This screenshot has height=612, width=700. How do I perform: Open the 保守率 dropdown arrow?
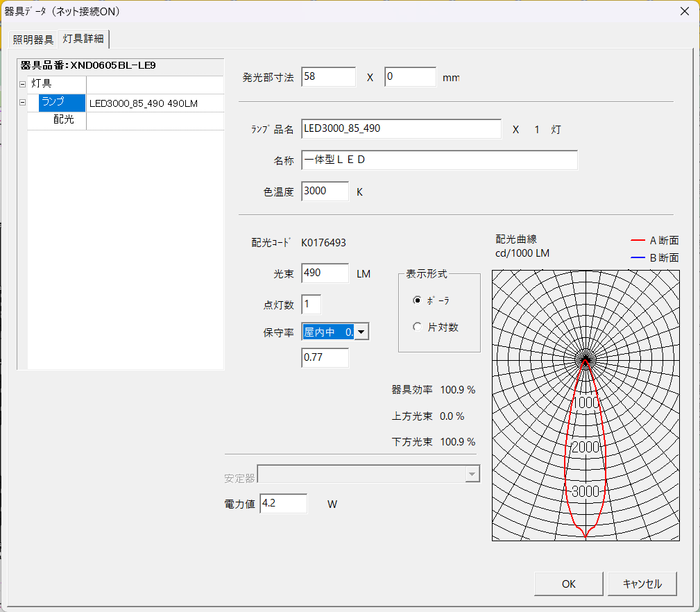tap(361, 332)
